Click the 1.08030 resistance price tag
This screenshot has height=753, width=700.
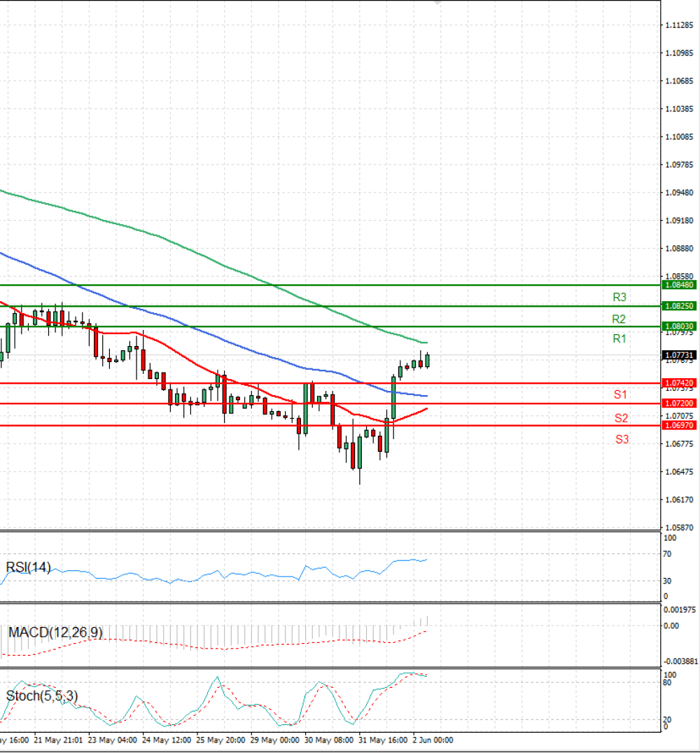[679, 326]
